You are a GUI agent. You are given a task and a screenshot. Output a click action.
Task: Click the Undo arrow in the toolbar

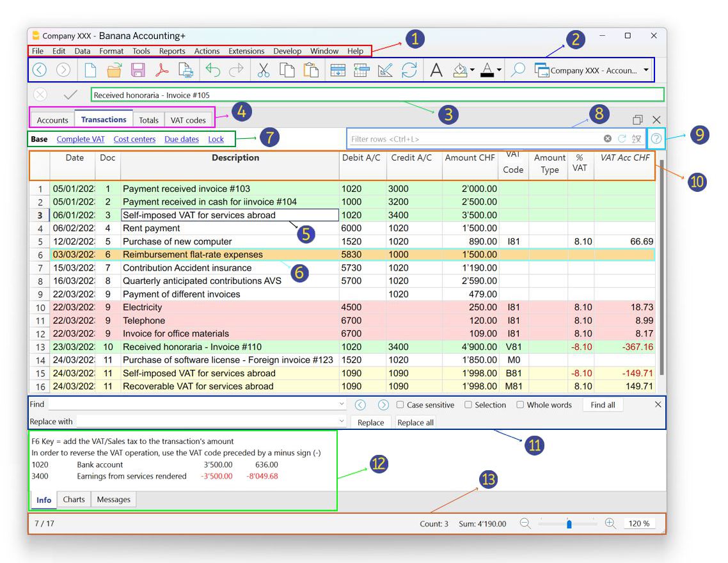[213, 70]
